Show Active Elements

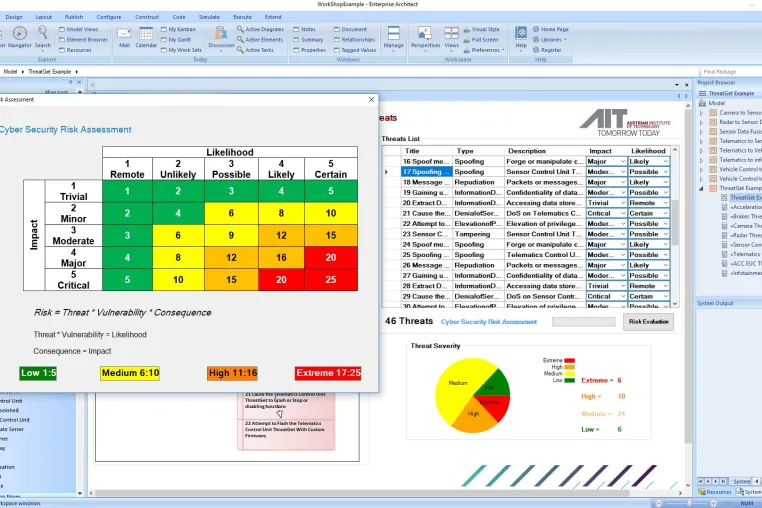(260, 39)
